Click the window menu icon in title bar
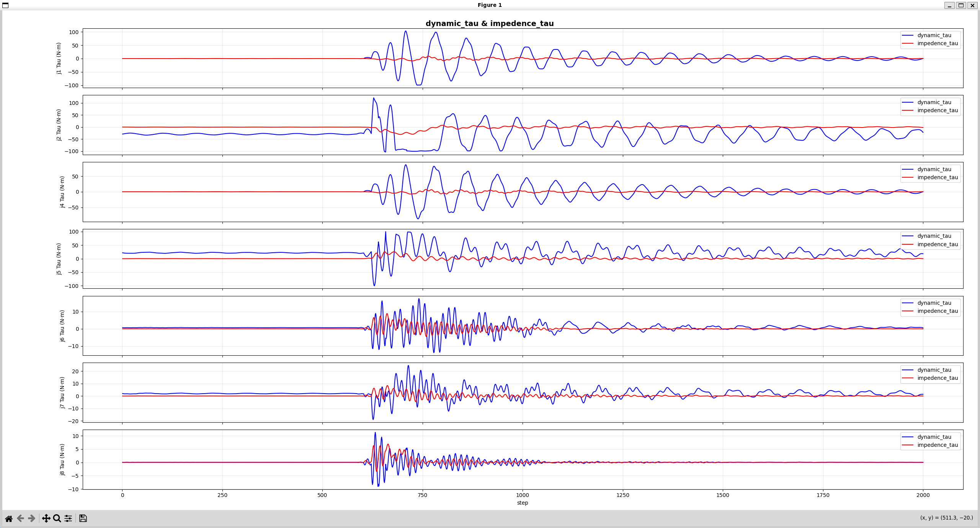The width and height of the screenshot is (980, 528). (5, 5)
